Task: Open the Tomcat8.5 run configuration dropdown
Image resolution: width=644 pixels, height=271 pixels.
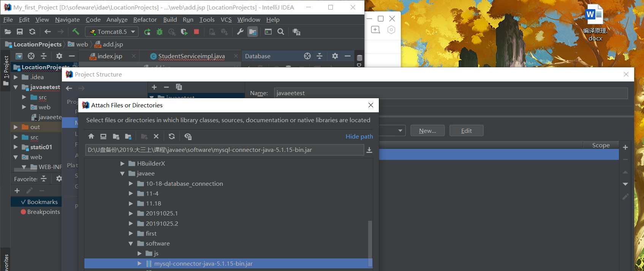Action: (x=112, y=32)
